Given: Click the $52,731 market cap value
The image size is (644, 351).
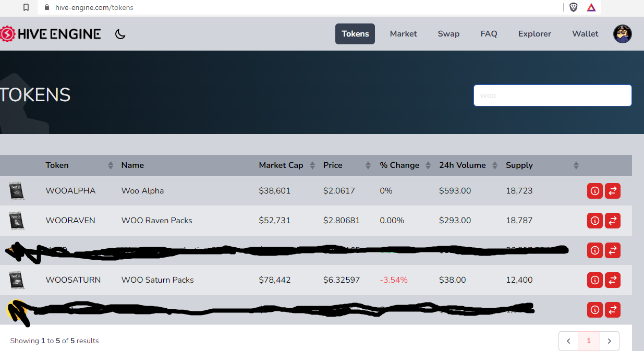Looking at the screenshot, I should point(275,221).
